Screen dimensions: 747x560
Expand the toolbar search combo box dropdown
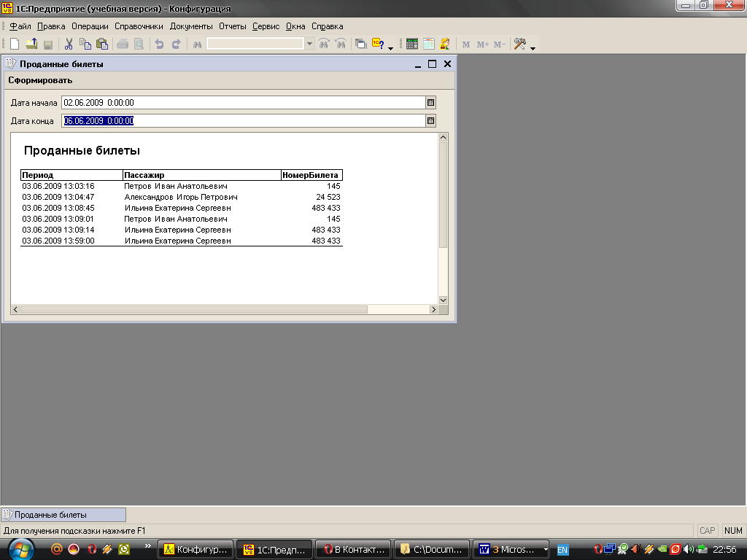(309, 44)
